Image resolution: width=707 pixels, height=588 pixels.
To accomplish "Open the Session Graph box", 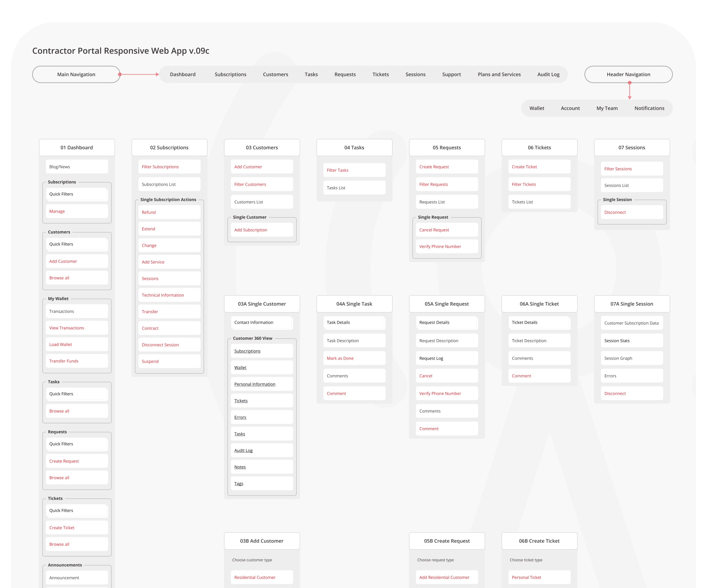I will click(x=618, y=359).
